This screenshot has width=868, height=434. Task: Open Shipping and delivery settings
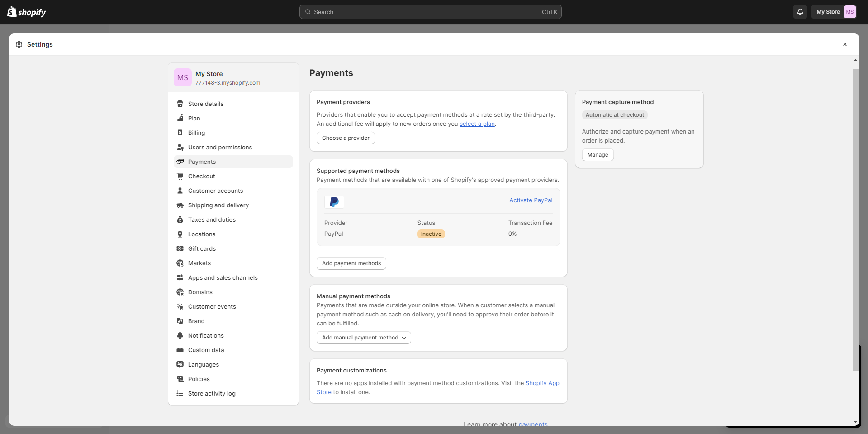tap(233, 205)
